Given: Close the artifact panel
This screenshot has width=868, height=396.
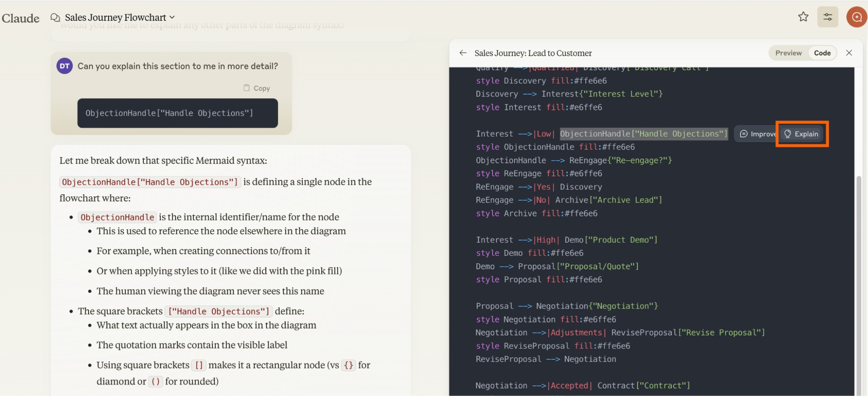Looking at the screenshot, I should (849, 53).
